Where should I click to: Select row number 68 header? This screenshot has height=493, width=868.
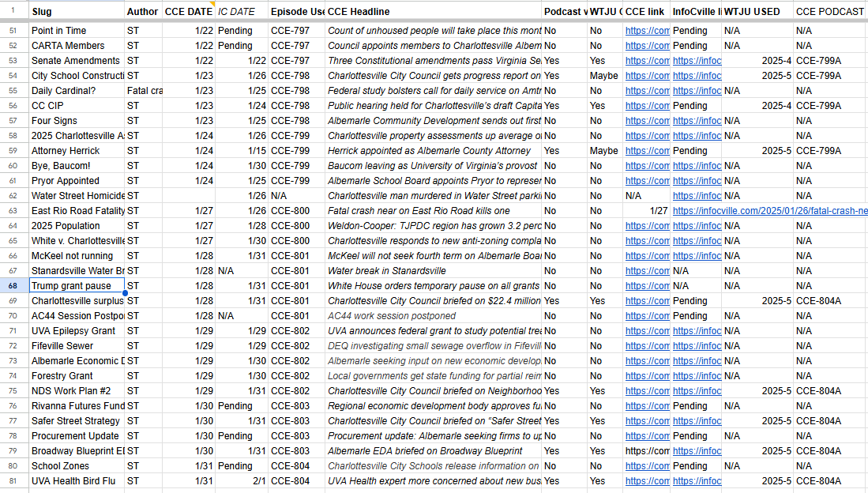[13, 286]
